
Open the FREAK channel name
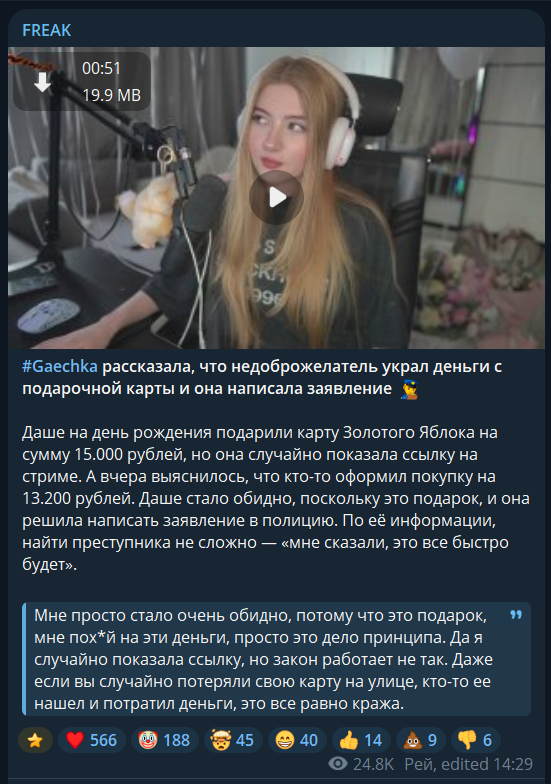click(x=46, y=30)
